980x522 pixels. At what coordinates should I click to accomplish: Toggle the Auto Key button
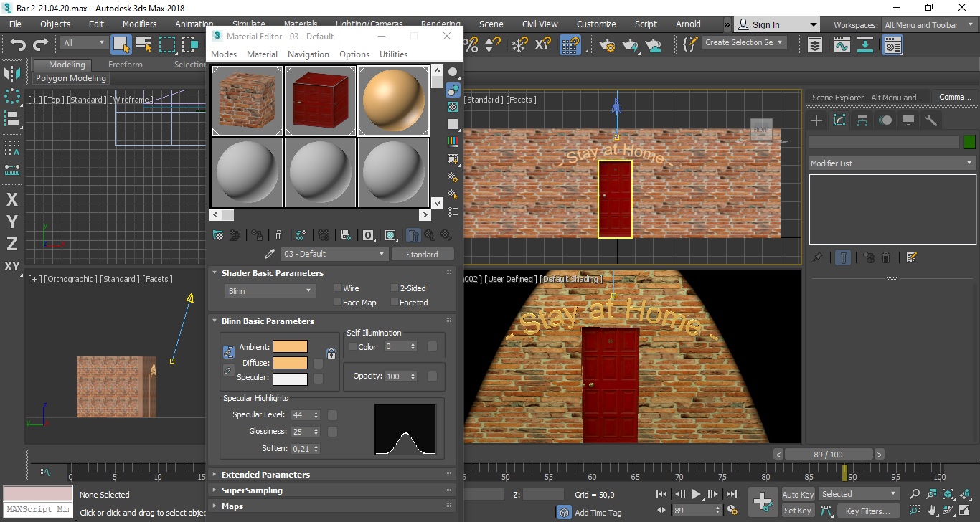pos(798,494)
